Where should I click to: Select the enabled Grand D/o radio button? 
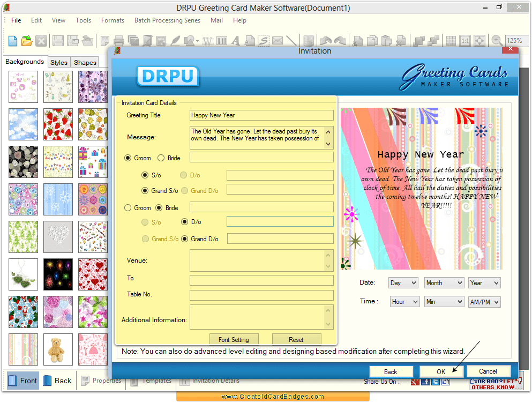[x=185, y=239]
